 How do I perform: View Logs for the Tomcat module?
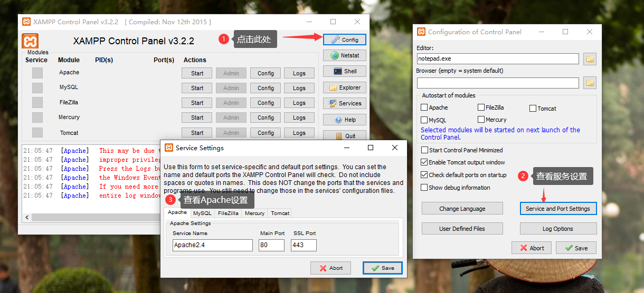[299, 133]
